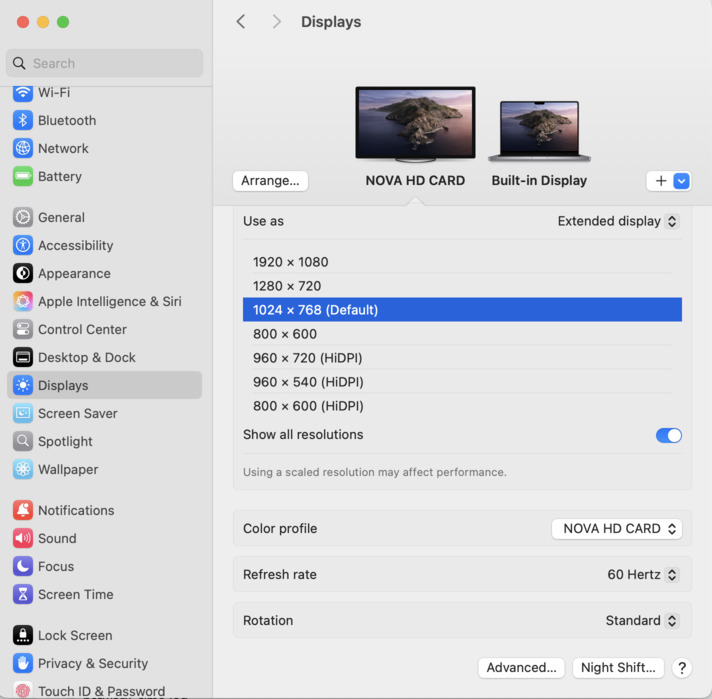Image resolution: width=712 pixels, height=699 pixels.
Task: Select 1024 × 768 (Default) resolution
Action: click(x=462, y=310)
